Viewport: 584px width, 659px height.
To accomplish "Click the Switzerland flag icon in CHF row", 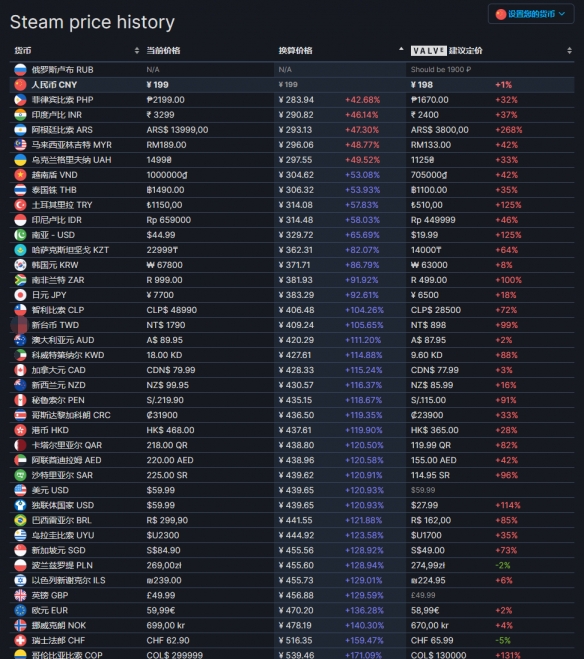I will pos(20,641).
